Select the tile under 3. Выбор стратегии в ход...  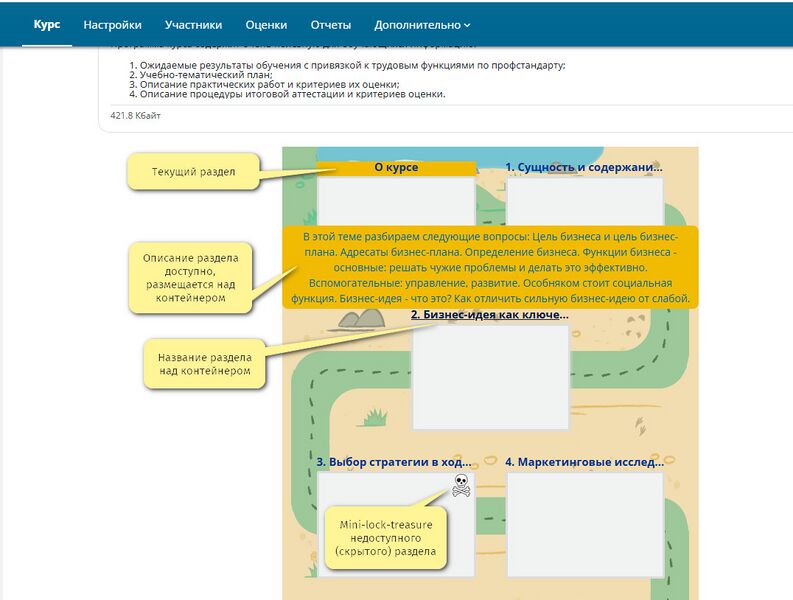coord(396,525)
